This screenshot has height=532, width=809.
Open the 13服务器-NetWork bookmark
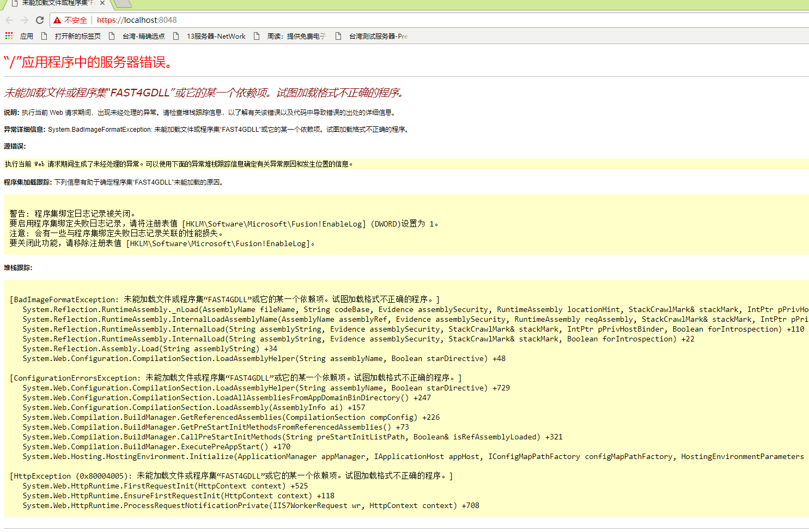pos(216,36)
